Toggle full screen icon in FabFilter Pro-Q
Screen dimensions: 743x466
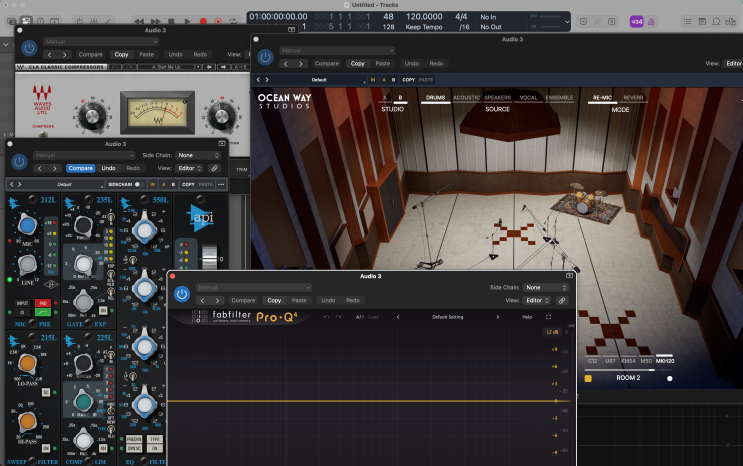[548, 317]
